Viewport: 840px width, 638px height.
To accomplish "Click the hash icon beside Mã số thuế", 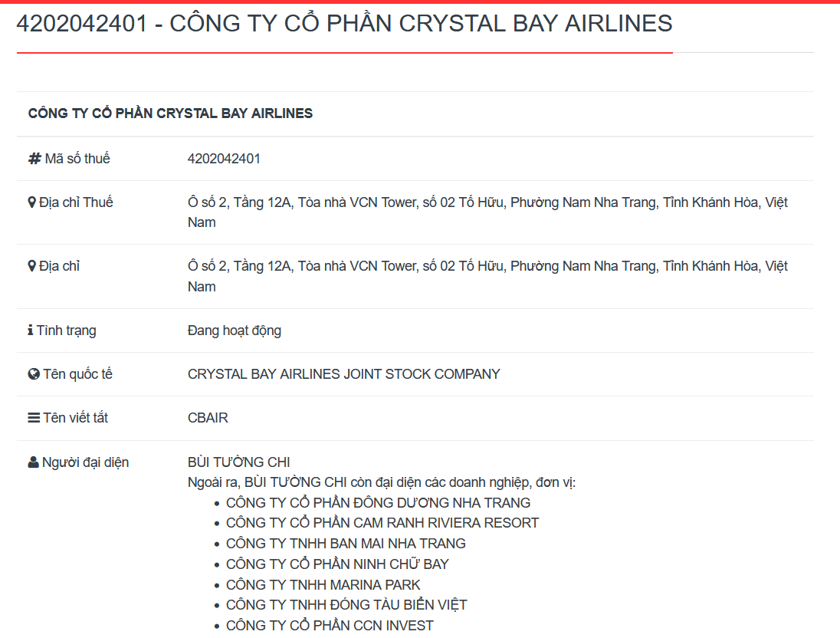I will click(x=34, y=159).
